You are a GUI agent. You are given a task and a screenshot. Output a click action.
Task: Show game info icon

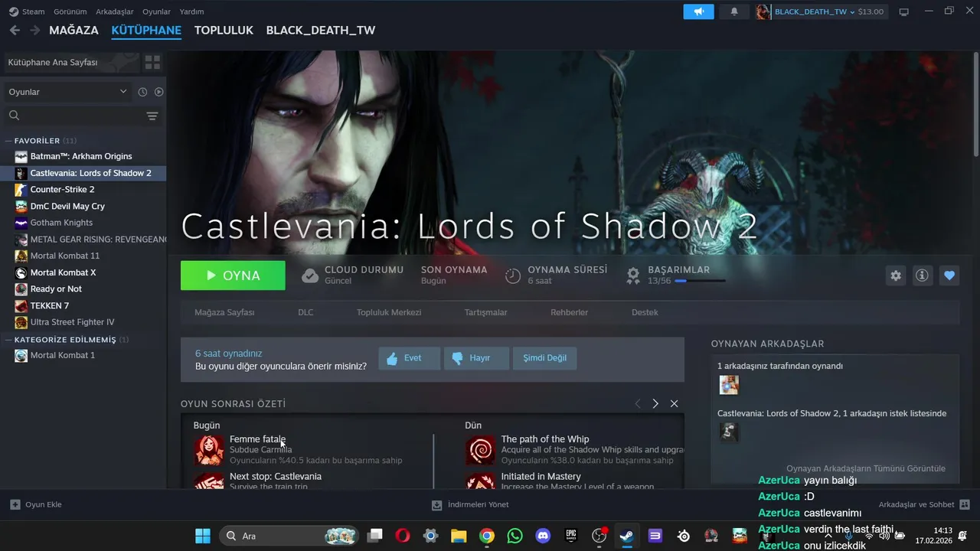923,275
